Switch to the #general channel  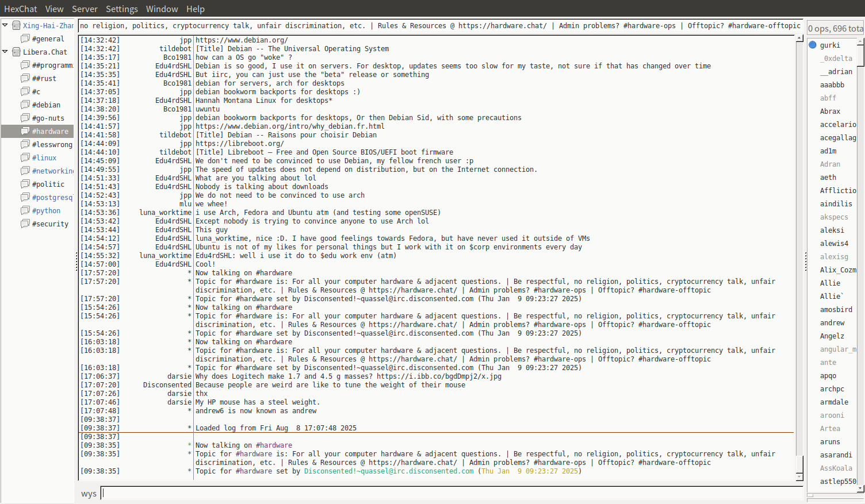pyautogui.click(x=48, y=39)
